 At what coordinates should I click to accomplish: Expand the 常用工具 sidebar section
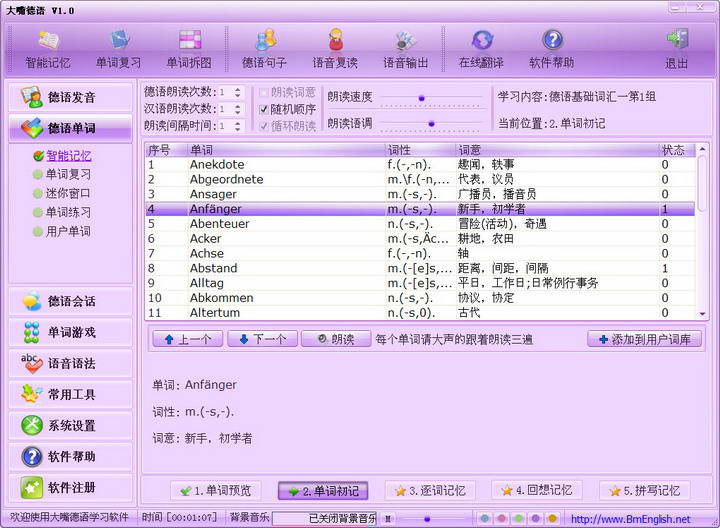coord(70,394)
